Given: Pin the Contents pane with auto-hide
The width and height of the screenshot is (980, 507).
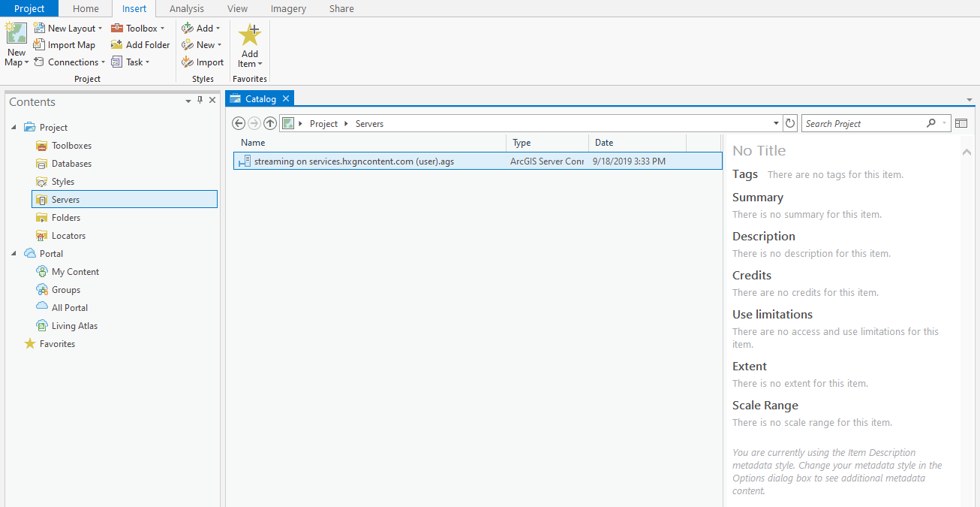Looking at the screenshot, I should point(200,101).
